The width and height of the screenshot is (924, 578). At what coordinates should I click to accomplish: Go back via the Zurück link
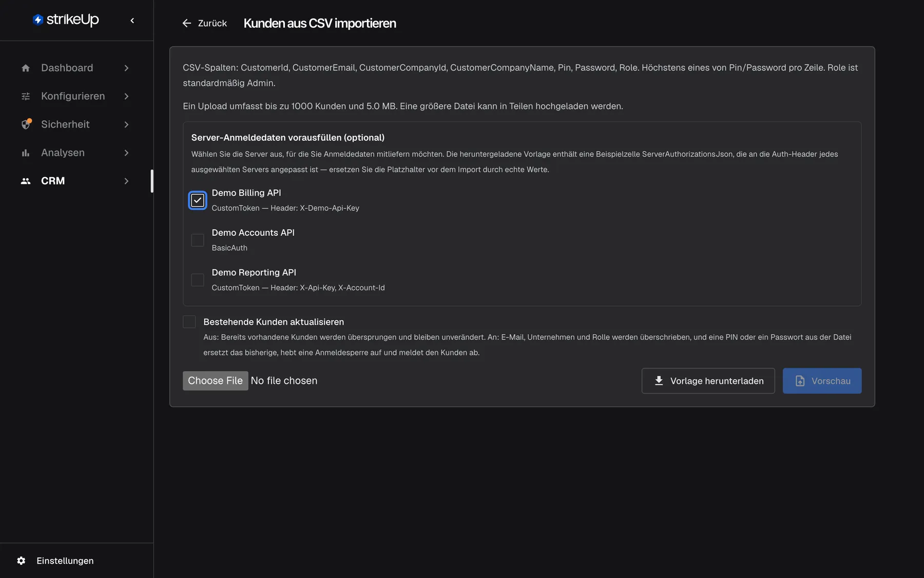[204, 23]
